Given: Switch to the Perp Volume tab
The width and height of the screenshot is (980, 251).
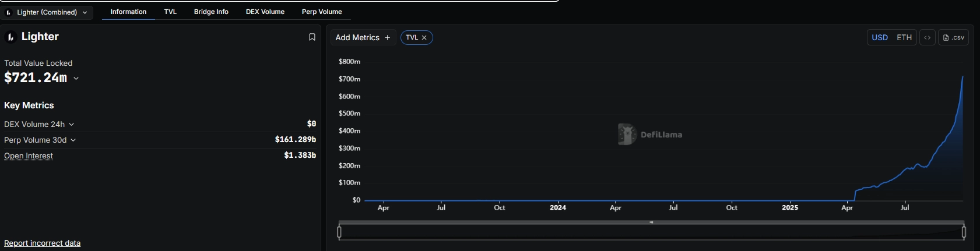Looking at the screenshot, I should (322, 12).
